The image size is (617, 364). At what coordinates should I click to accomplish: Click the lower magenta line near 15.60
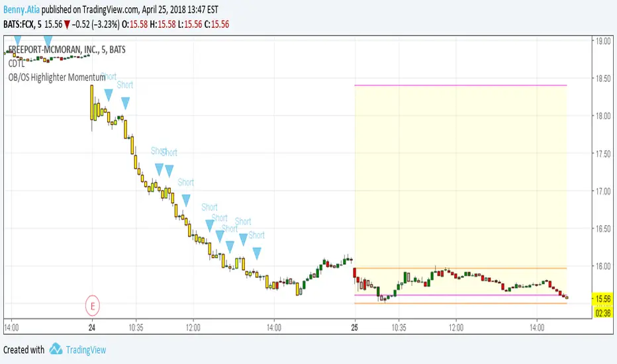(460, 295)
